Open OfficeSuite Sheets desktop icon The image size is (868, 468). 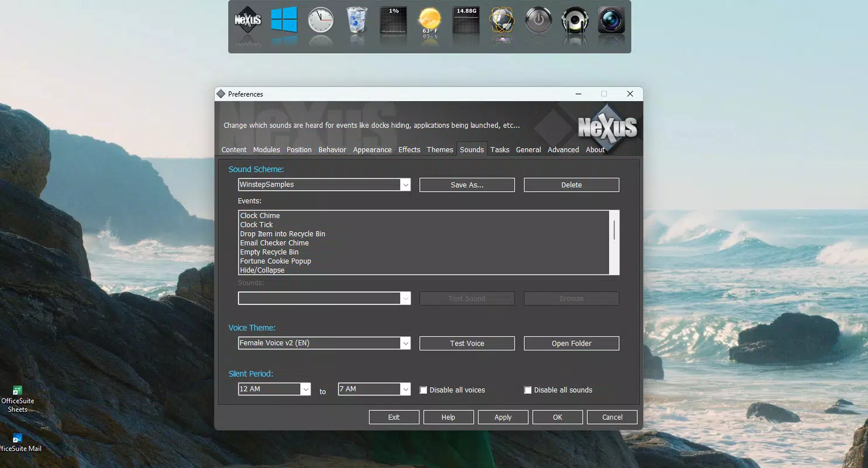(17, 399)
